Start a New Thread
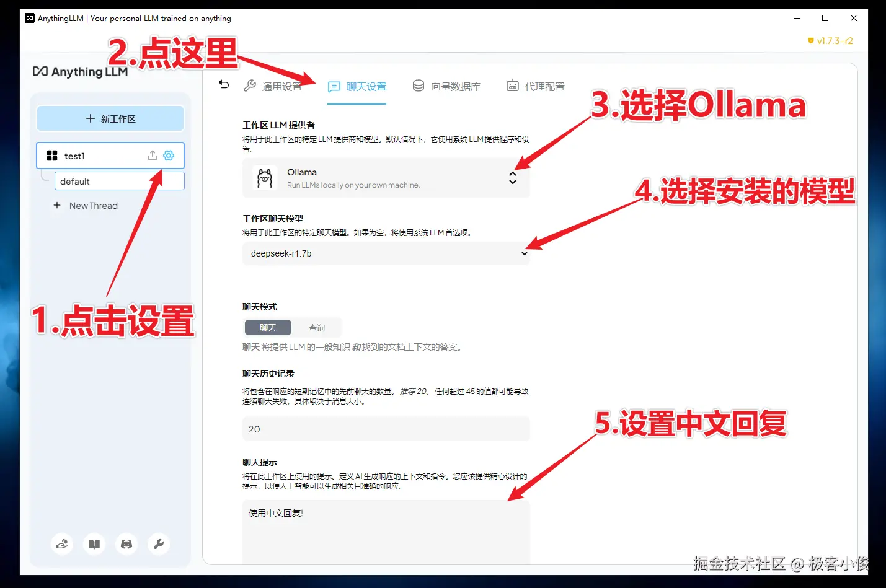The width and height of the screenshot is (886, 588). pos(86,206)
